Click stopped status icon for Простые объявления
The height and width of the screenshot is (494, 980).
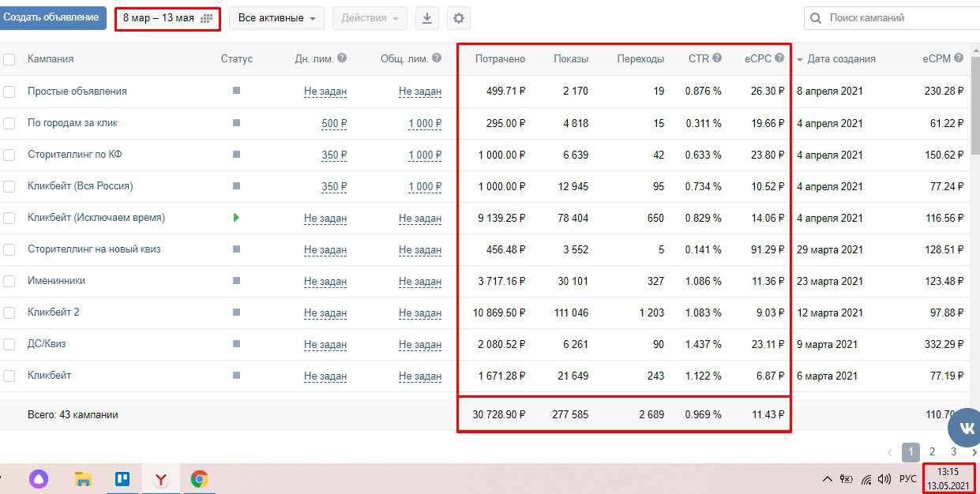236,91
